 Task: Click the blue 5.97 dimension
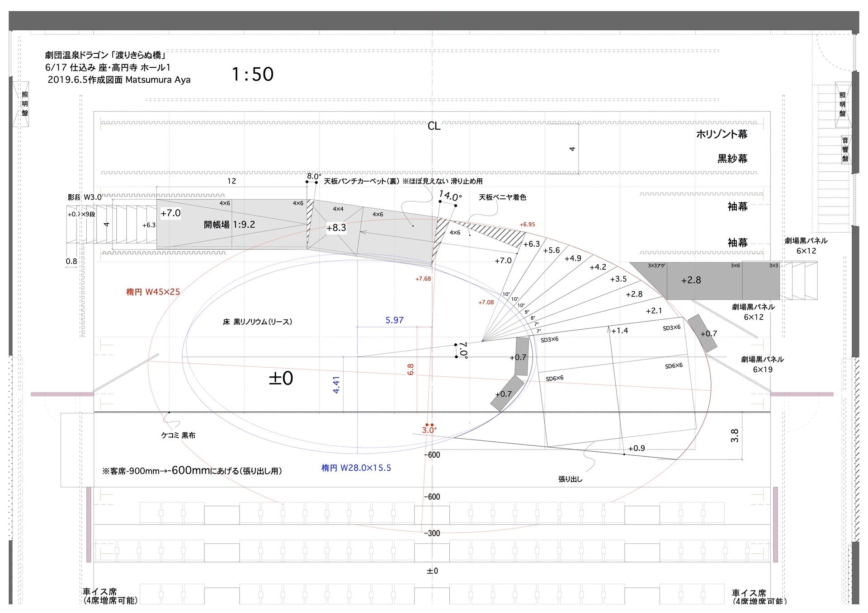tap(394, 320)
